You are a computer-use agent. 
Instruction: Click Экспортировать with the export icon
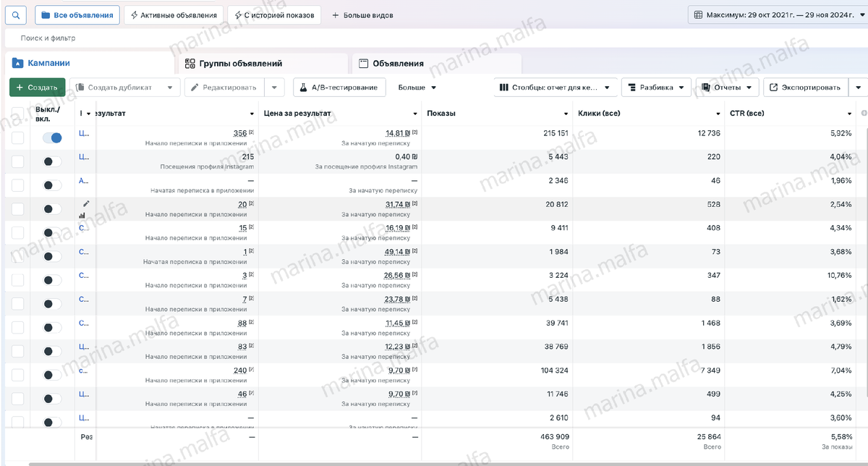pos(805,88)
